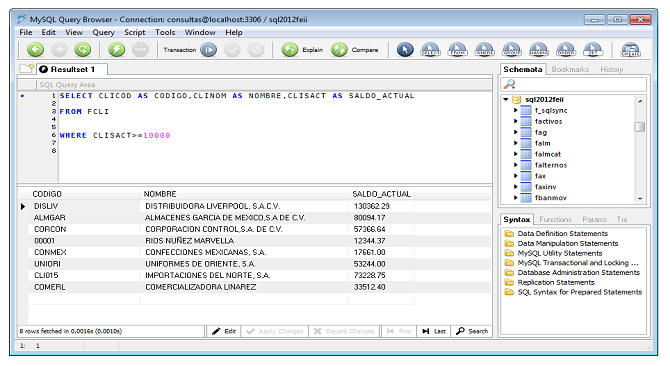The height and width of the screenshot is (366, 670).
Task: Click the greyed Discard Changes button
Action: click(x=344, y=331)
